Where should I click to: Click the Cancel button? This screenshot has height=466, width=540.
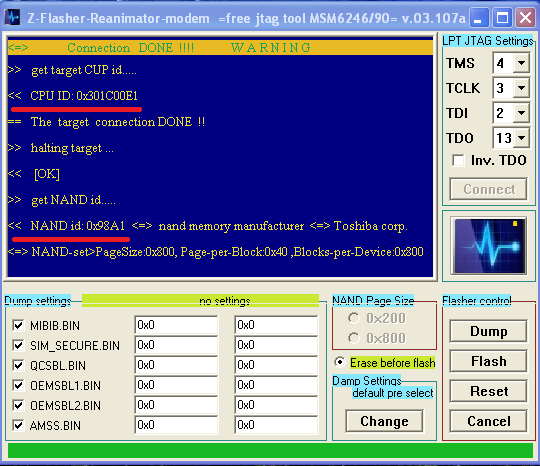(488, 421)
